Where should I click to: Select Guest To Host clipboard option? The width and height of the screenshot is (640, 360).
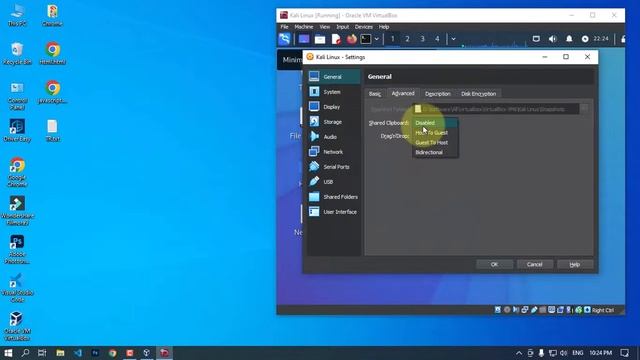(436, 142)
